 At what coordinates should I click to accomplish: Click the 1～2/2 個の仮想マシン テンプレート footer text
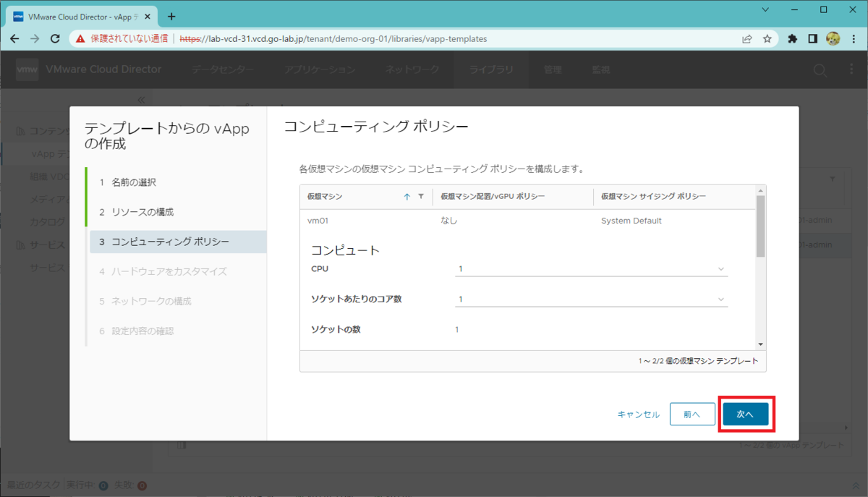[698, 360]
